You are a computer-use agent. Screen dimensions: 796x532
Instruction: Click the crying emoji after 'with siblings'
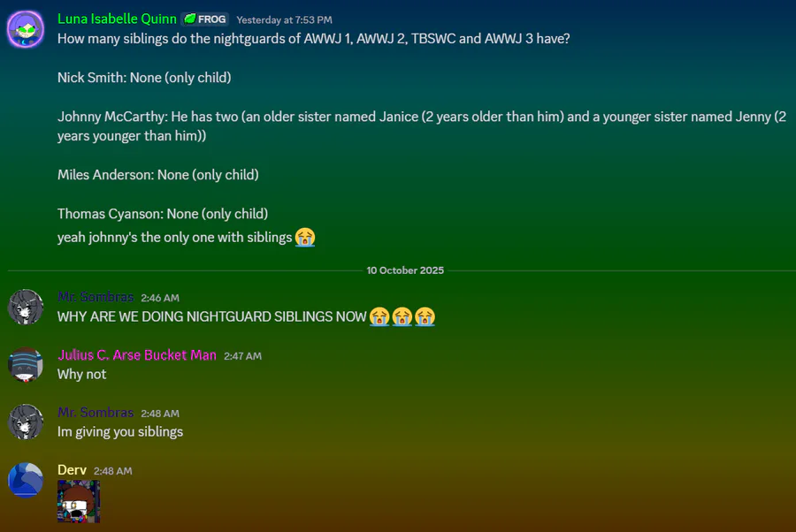coord(305,237)
